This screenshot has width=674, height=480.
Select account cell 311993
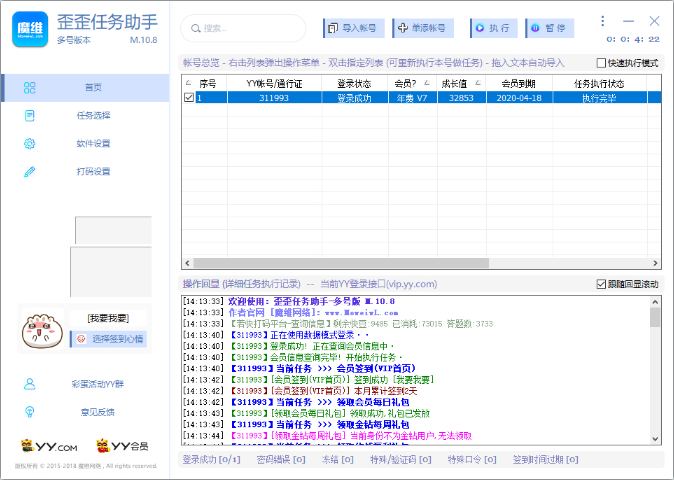click(274, 98)
